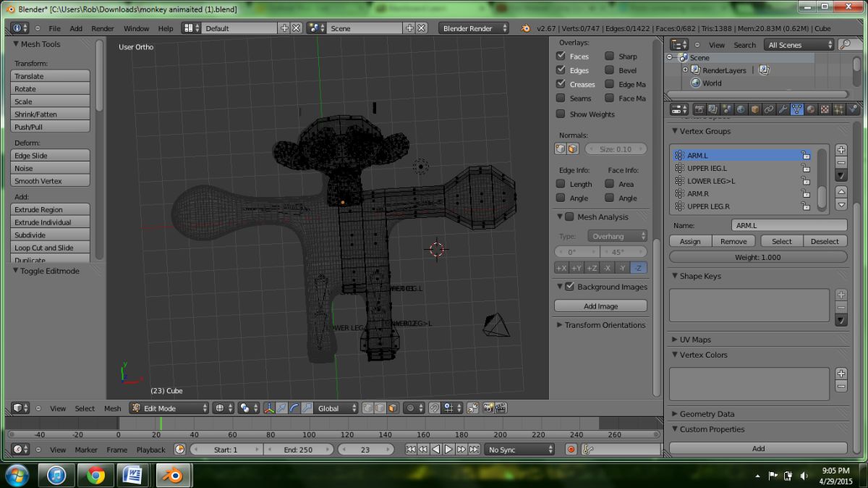The image size is (868, 488).
Task: Open the Scene properties tab
Action: [728, 109]
